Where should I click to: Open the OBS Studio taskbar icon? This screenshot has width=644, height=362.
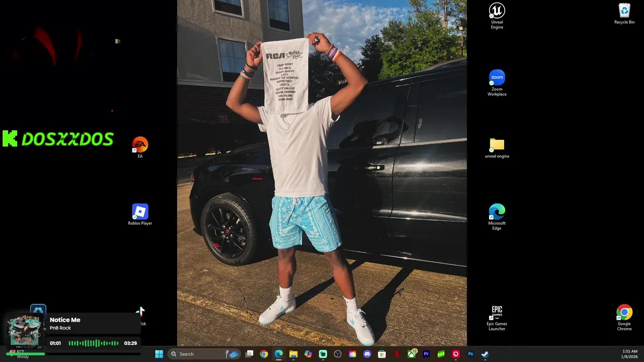[x=338, y=354]
